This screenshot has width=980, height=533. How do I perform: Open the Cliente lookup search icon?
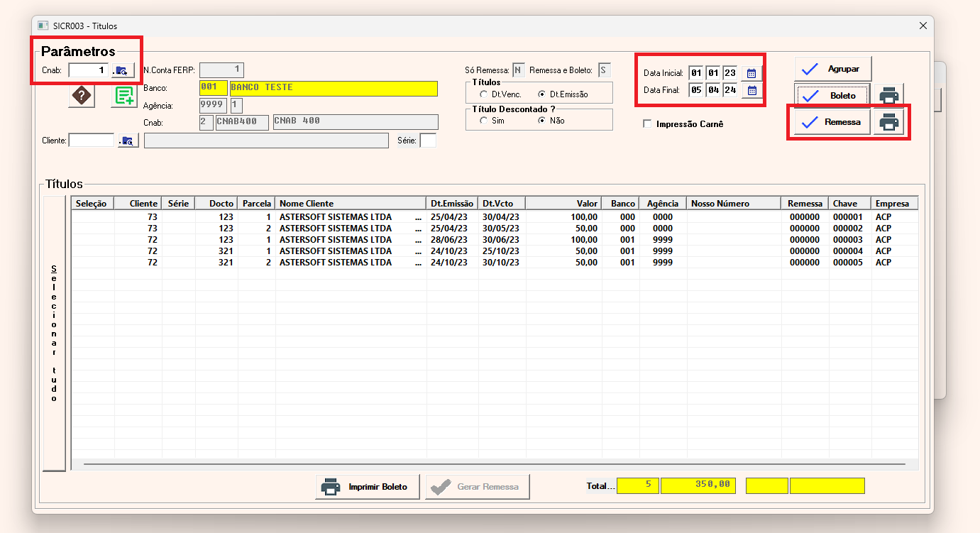[128, 141]
